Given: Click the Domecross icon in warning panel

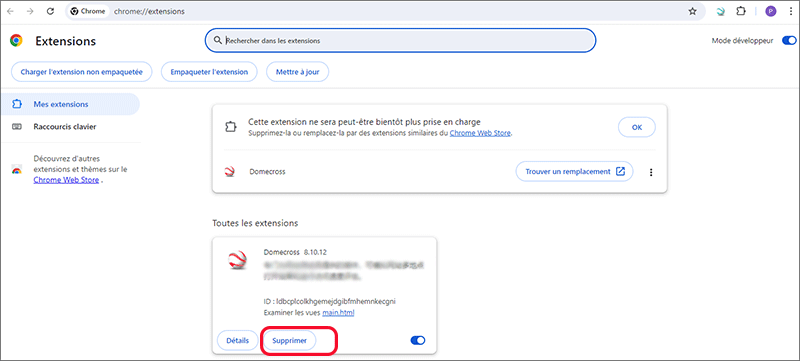Looking at the screenshot, I should (229, 172).
